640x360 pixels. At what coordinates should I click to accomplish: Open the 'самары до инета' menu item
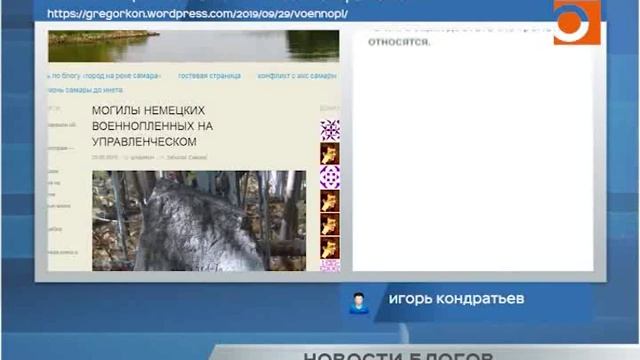85,90
